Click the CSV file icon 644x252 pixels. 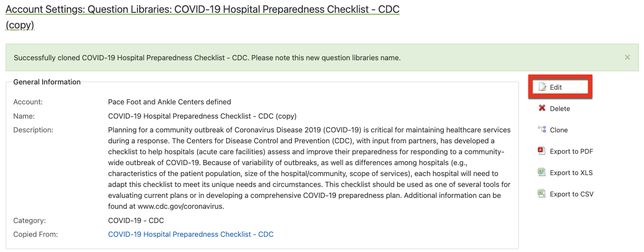(x=542, y=194)
